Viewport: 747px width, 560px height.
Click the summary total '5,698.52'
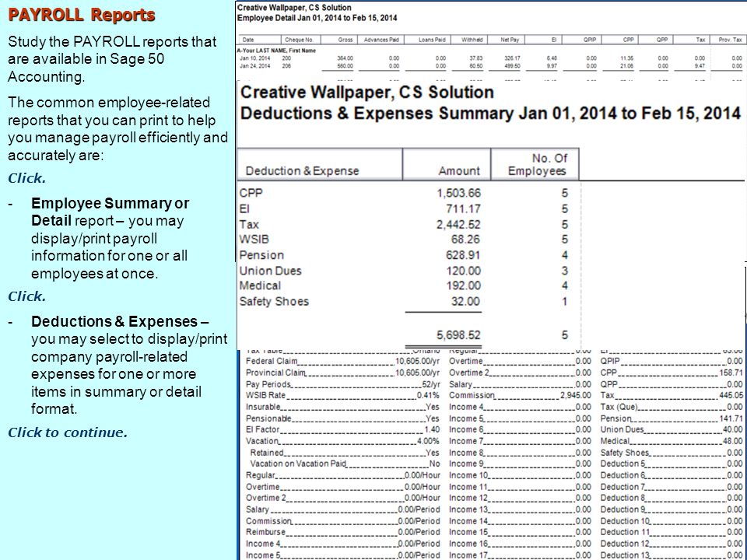[x=459, y=334]
